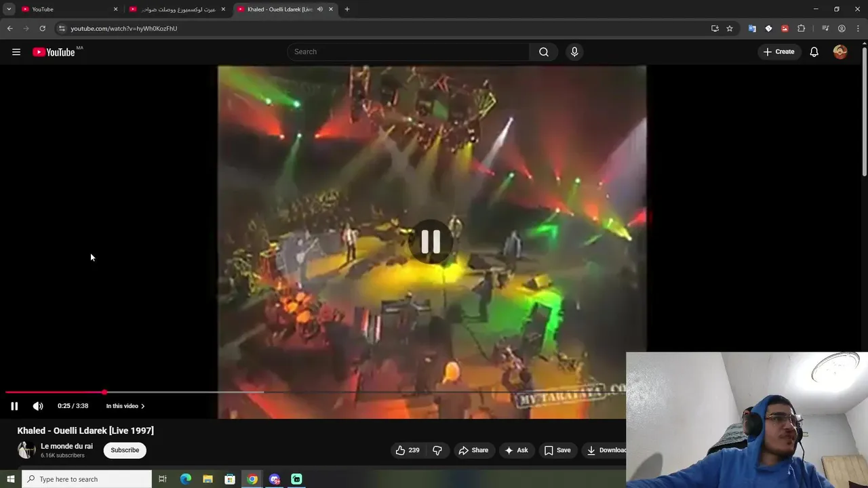The width and height of the screenshot is (868, 488).
Task: Click install app icon in address bar
Action: pos(715,28)
